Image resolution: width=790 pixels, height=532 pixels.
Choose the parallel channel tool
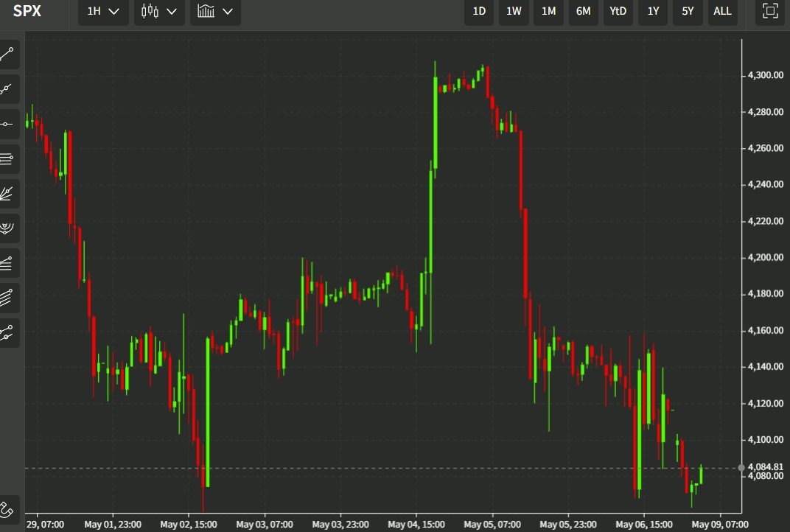9,298
